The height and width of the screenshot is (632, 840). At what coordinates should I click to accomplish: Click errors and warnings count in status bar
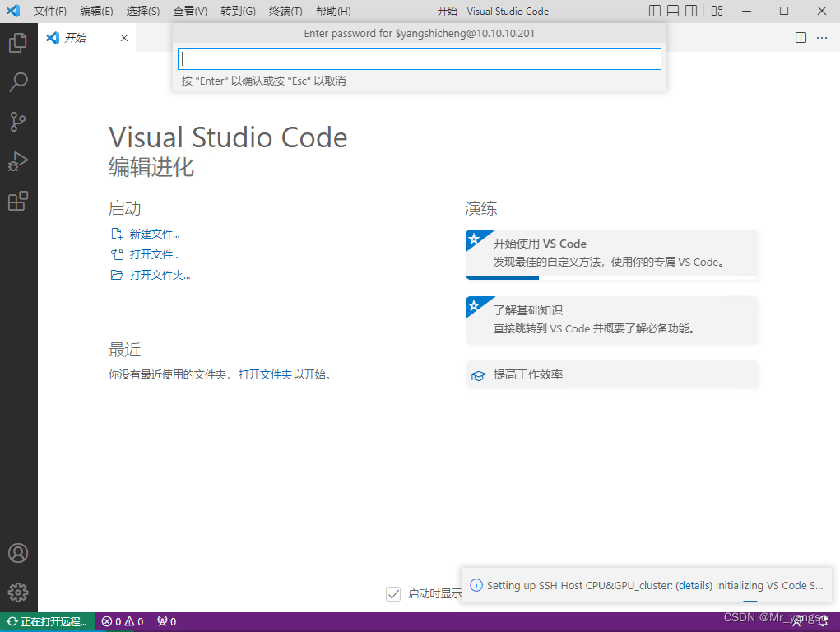123,622
